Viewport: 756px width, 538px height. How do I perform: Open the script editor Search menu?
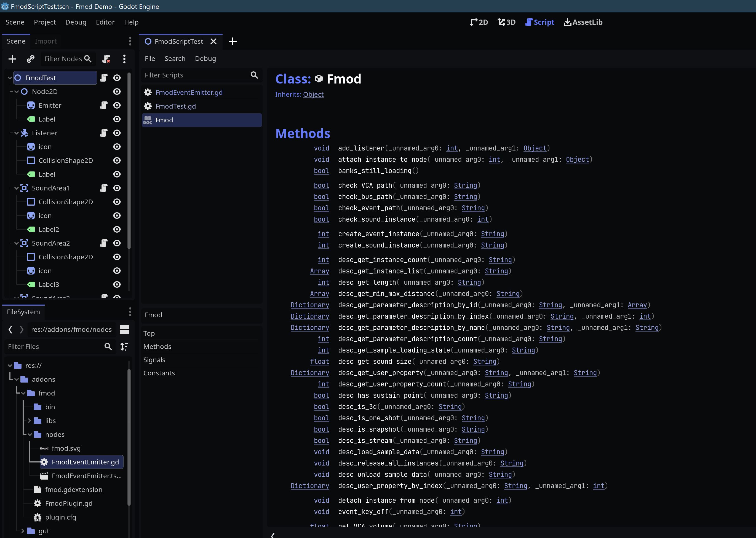[x=175, y=59]
